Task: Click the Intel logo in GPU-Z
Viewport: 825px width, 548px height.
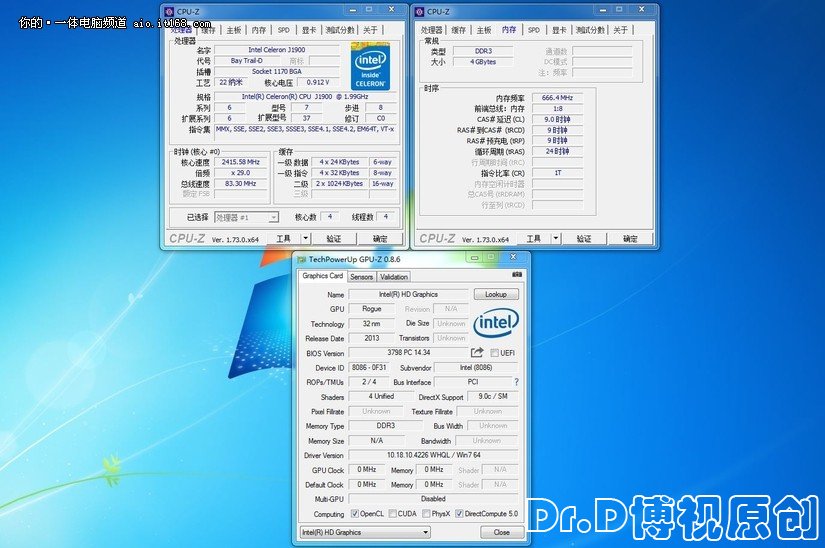Action: pyautogui.click(x=496, y=322)
